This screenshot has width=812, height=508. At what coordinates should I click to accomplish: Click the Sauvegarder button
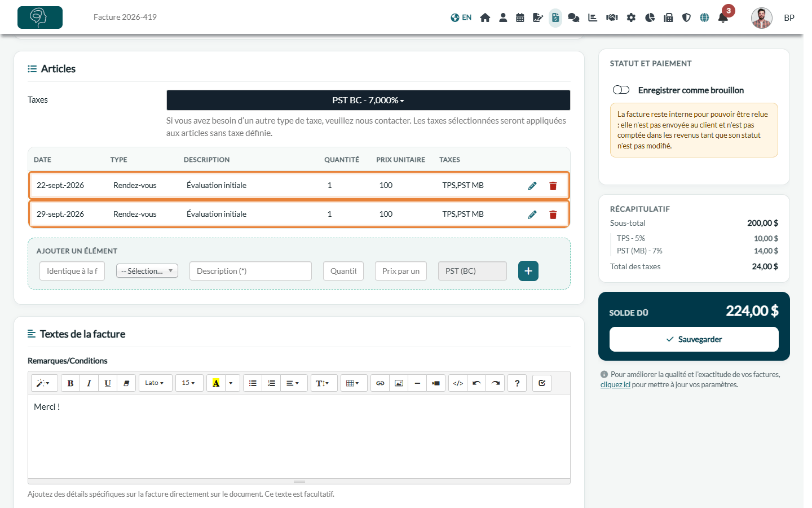(x=694, y=339)
